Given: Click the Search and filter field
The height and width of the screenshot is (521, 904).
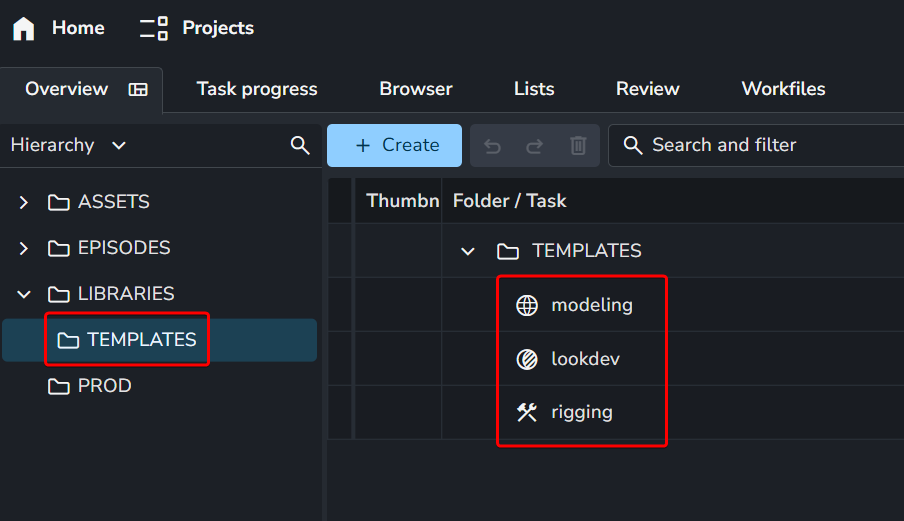Looking at the screenshot, I should pos(760,145).
